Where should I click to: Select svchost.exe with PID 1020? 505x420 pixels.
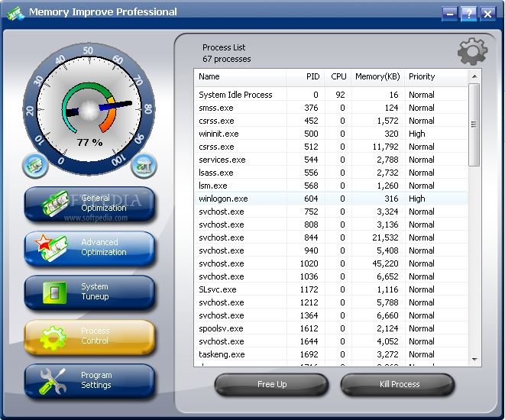pyautogui.click(x=331, y=263)
